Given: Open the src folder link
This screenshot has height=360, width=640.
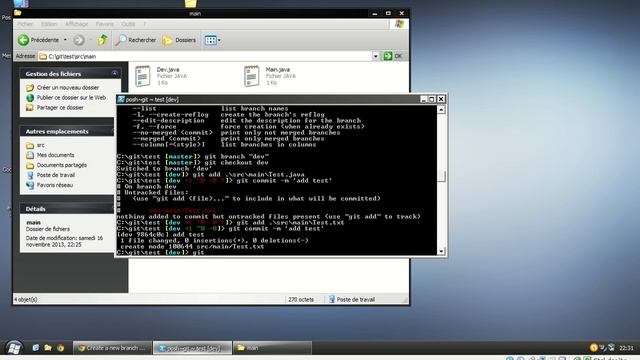Looking at the screenshot, I should 40,145.
